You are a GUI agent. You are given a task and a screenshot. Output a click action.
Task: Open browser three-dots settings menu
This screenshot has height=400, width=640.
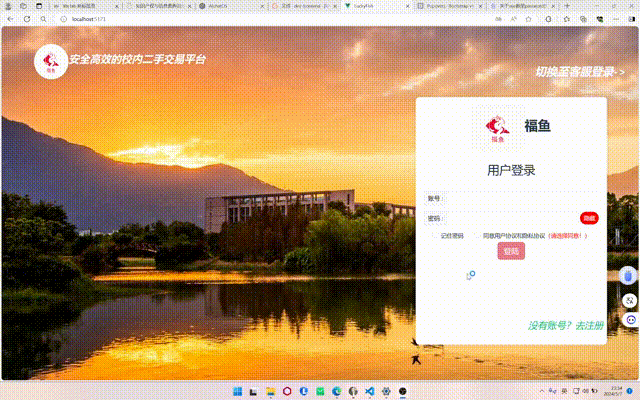click(x=616, y=19)
